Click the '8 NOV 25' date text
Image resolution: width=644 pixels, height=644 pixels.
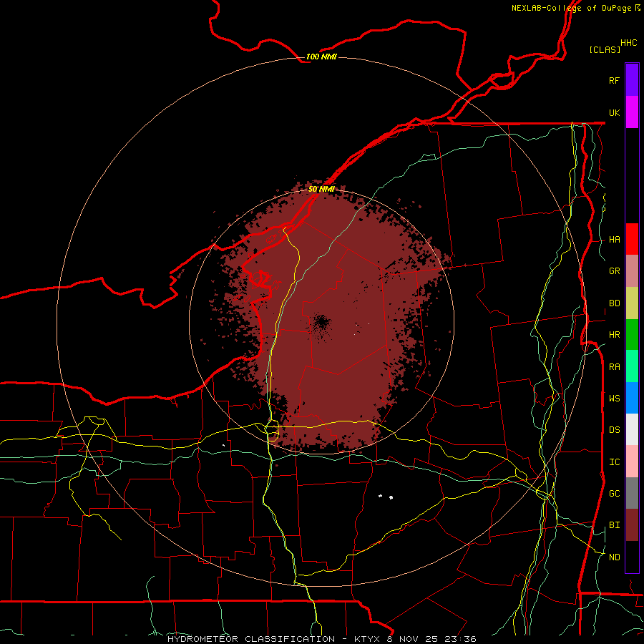(x=412, y=639)
